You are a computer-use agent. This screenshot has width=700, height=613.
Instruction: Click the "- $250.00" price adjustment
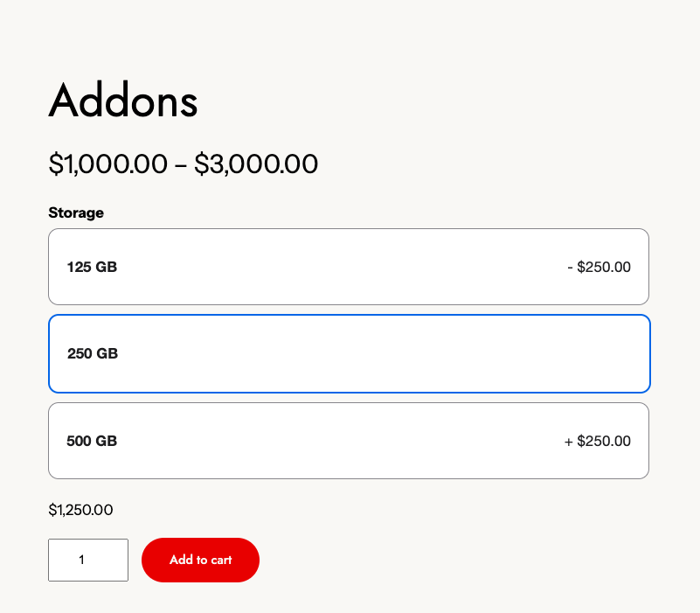pos(599,267)
